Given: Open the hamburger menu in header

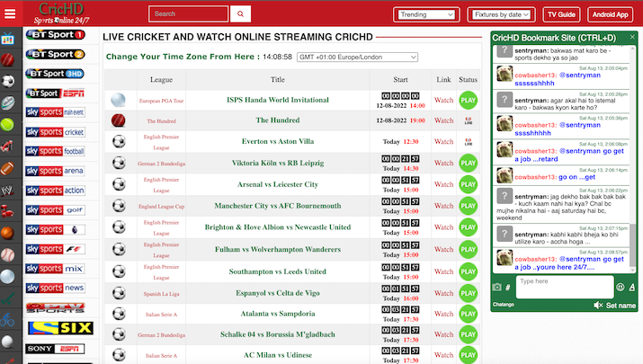Looking at the screenshot, I should tap(10, 14).
